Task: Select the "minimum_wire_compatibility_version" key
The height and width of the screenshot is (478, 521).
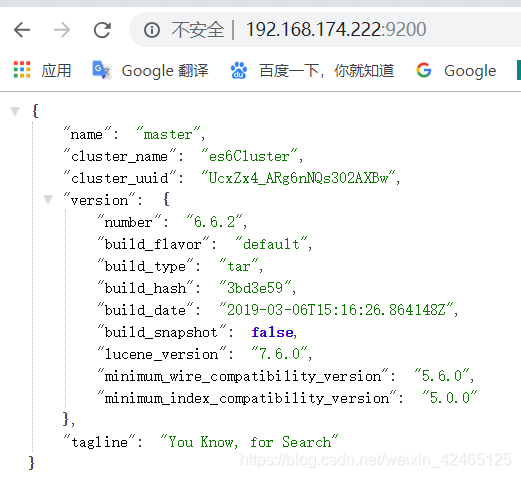Action: [243, 376]
